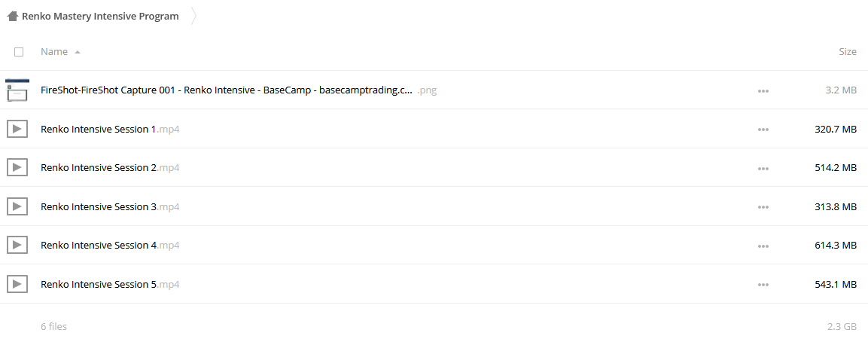Click video icon for Renko Intensive Session 1
The height and width of the screenshot is (342, 868).
17,129
